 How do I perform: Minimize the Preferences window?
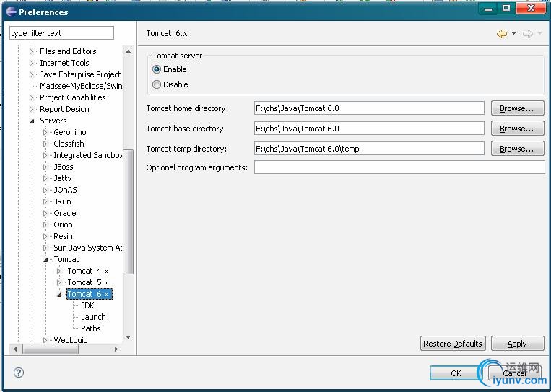pyautogui.click(x=488, y=9)
